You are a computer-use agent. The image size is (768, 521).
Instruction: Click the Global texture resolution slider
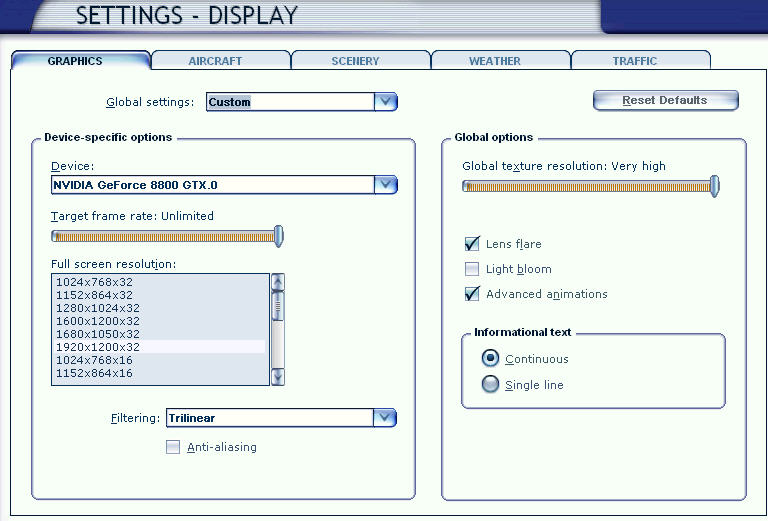590,186
